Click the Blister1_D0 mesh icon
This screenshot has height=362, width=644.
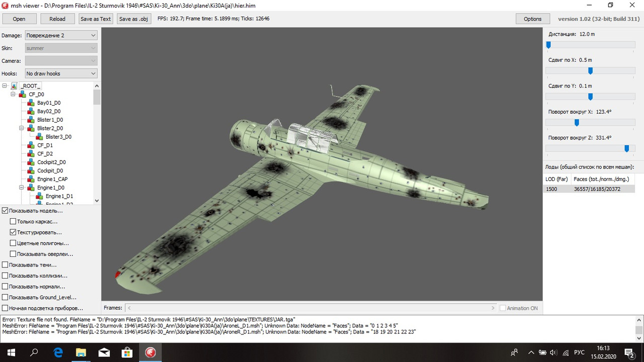(x=31, y=120)
